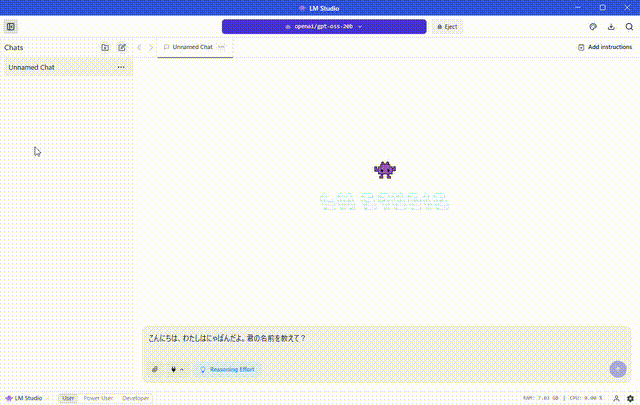Click the search magnifier icon
640x405 pixels.
point(629,27)
